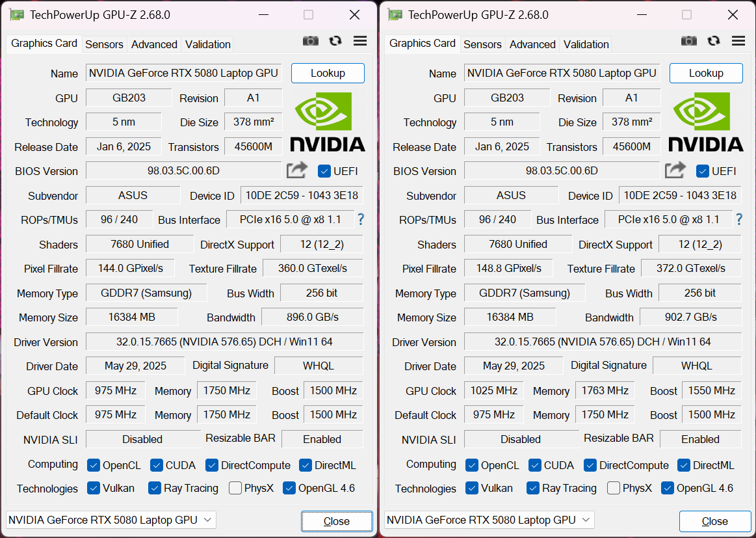
Task: Toggle Vulkan checkbox in right window
Action: coord(472,488)
